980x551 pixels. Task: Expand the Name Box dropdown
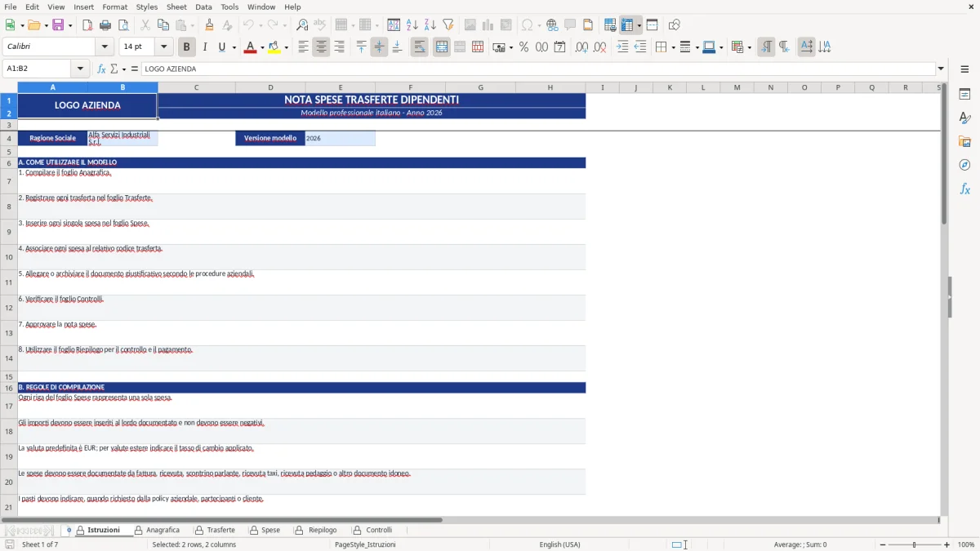coord(80,69)
